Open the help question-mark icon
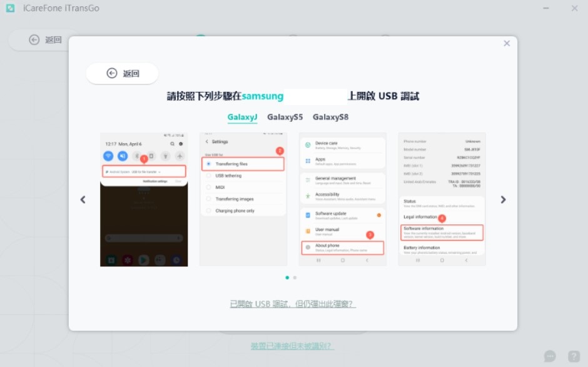 (x=573, y=355)
